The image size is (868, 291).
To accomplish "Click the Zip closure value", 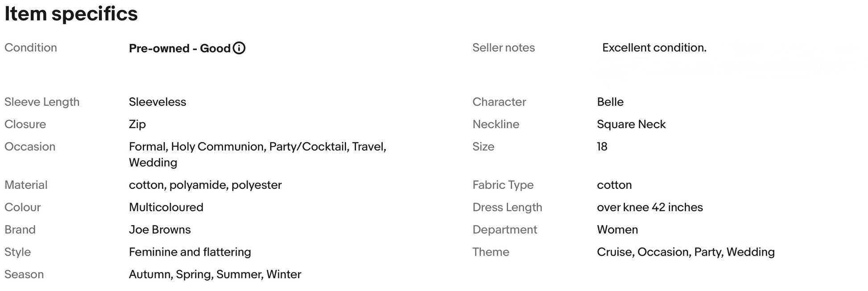I will [x=137, y=124].
